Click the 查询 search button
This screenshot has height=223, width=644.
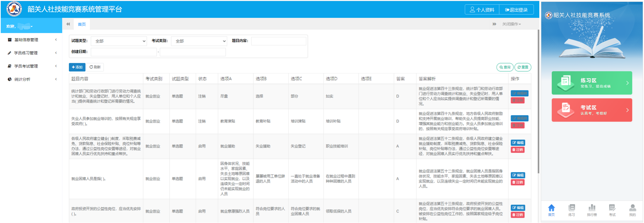coord(505,67)
